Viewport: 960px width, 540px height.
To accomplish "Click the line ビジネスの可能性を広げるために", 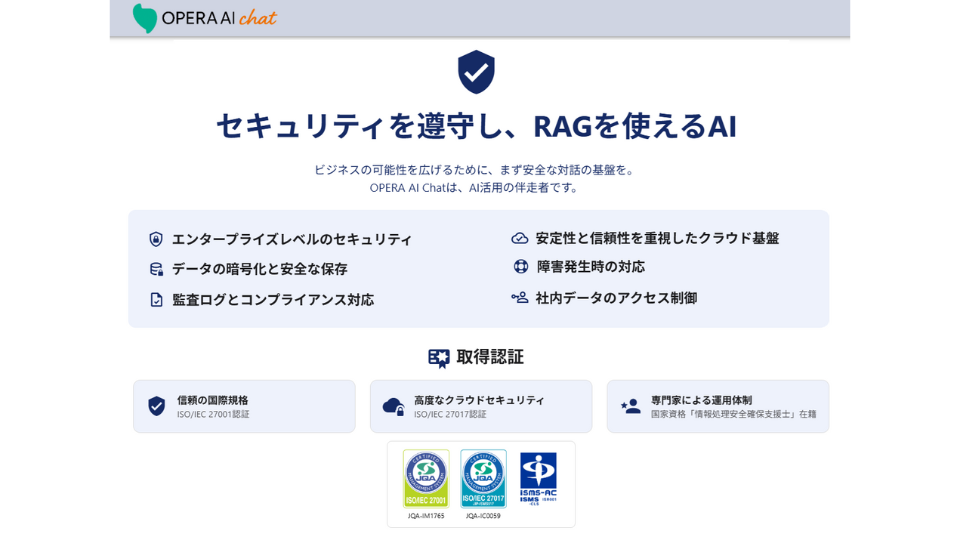I will coord(475,170).
